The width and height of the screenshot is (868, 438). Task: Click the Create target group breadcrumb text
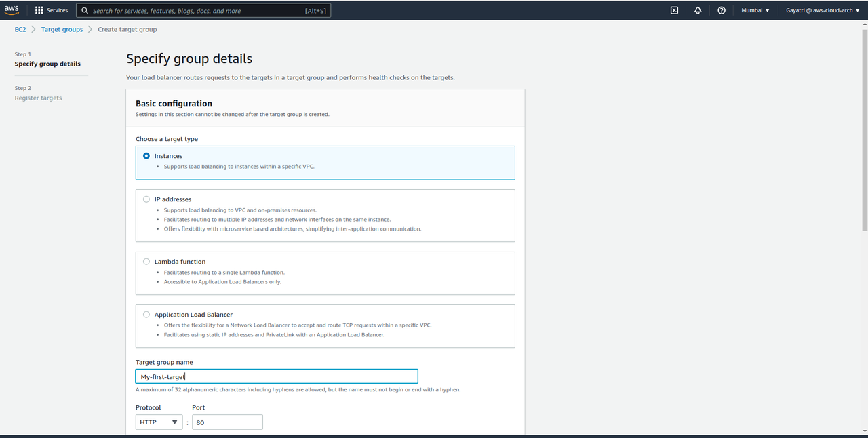click(127, 29)
